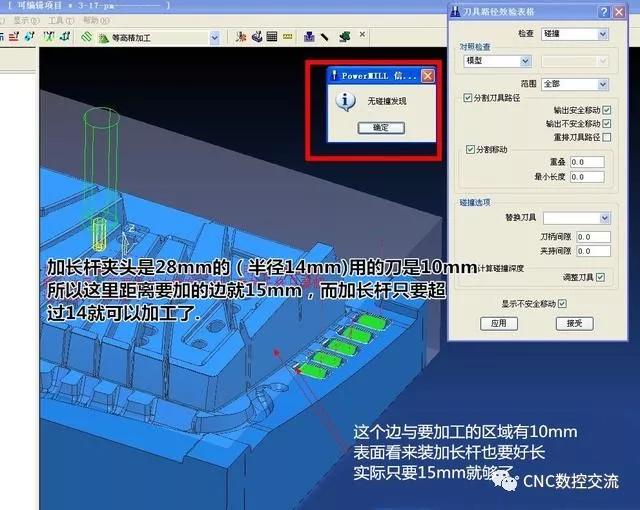Toggle 分割移动 checkbox
This screenshot has height=510, width=640.
pos(470,149)
